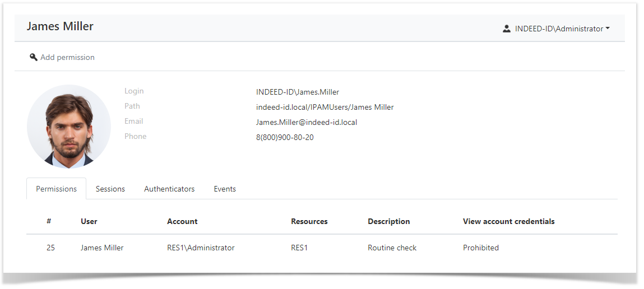The image size is (644, 289).
Task: Click the phone number 8(800)900-80-20
Action: [285, 137]
